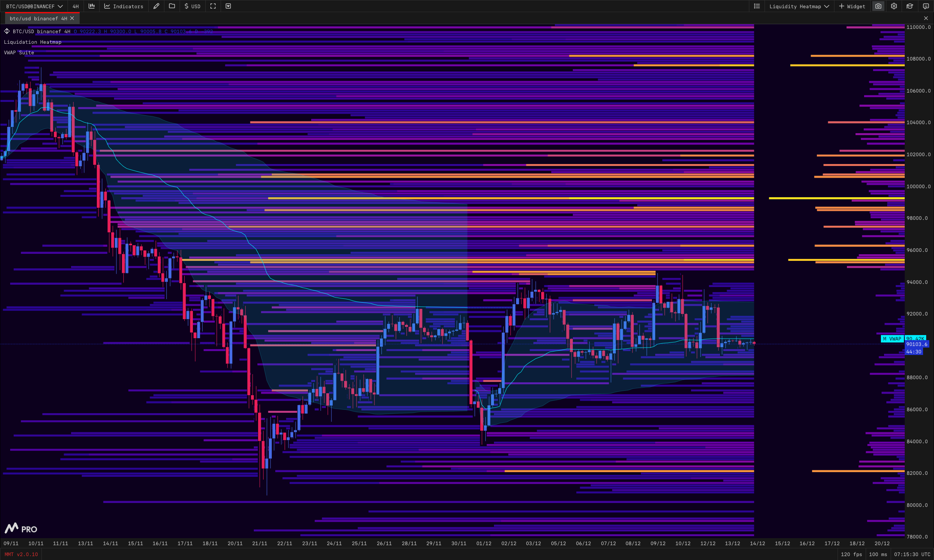Open the Indicators panel

click(124, 6)
